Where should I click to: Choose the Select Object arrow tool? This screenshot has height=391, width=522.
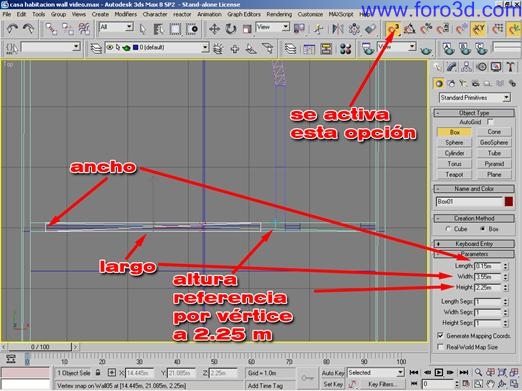(143, 29)
